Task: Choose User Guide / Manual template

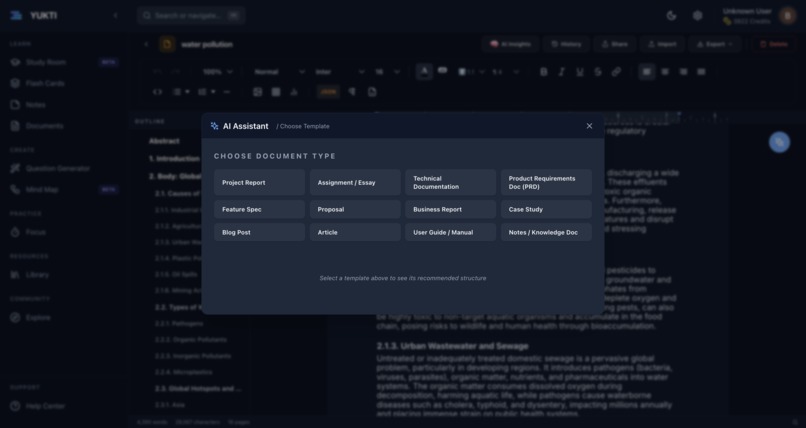Action: coord(451,232)
